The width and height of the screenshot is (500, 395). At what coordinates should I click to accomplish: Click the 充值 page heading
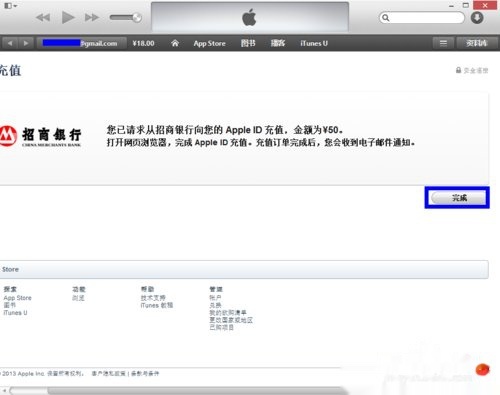10,71
